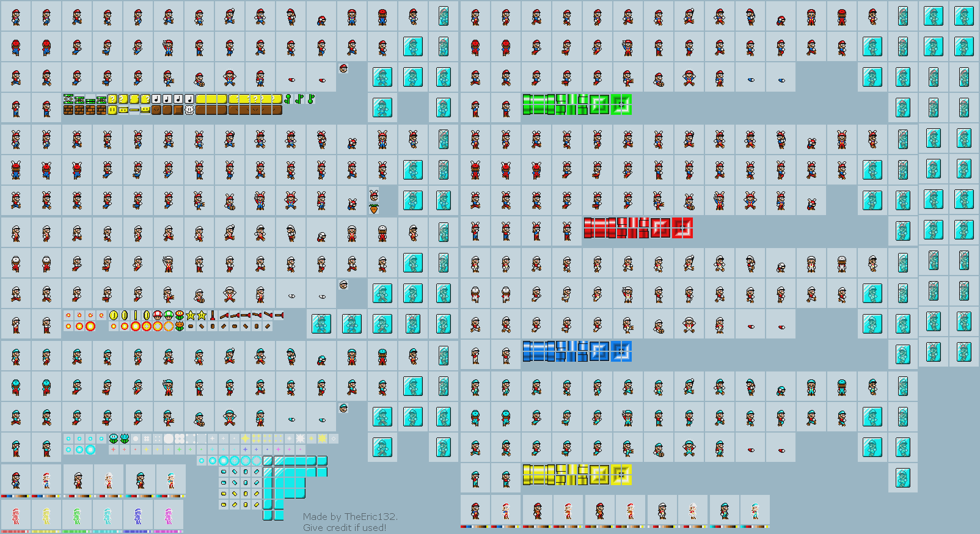980x534 pixels.
Task: Click the yellow silhouette Mario sprite
Action: (x=46, y=516)
